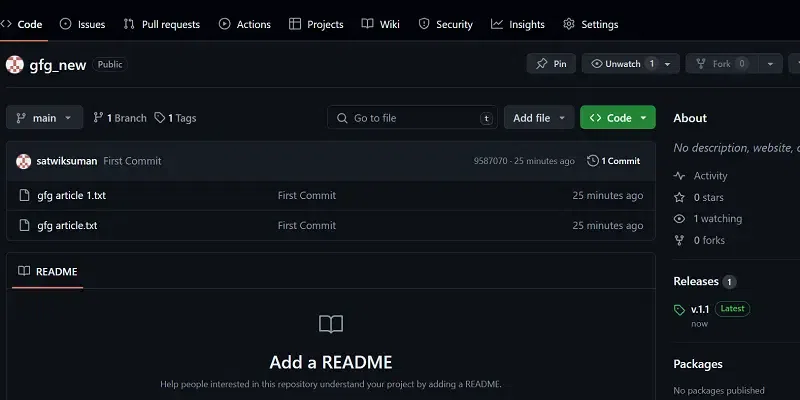Open the Wiki tab
Viewport: 800px width, 400px height.
(380, 24)
